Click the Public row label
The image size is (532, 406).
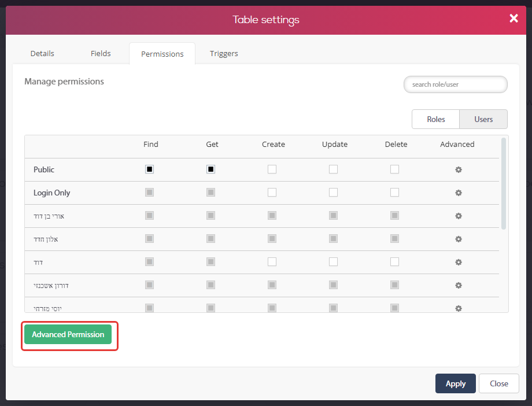coord(44,169)
